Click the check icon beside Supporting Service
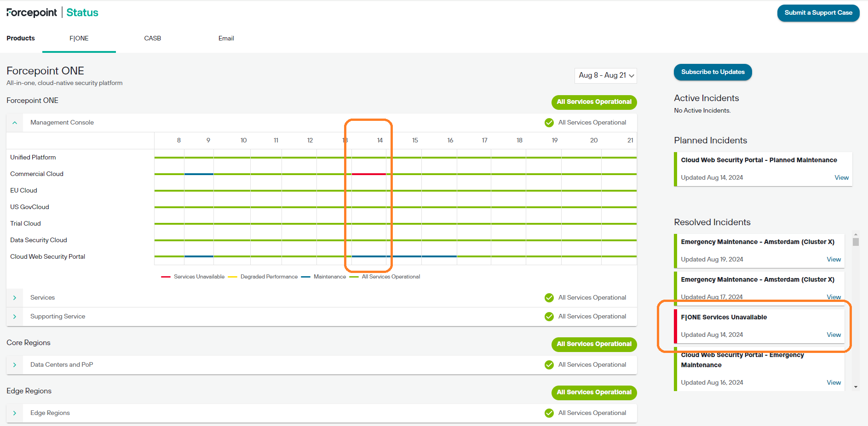868x426 pixels. [549, 316]
